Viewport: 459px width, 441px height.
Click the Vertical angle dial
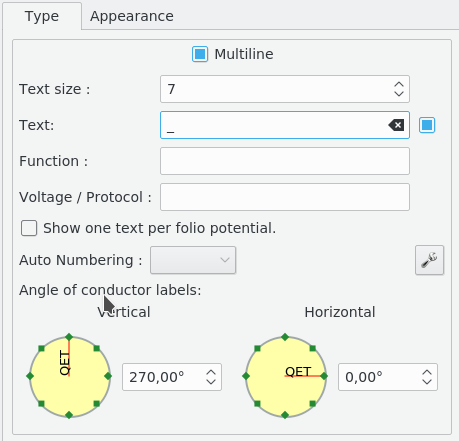pos(69,376)
